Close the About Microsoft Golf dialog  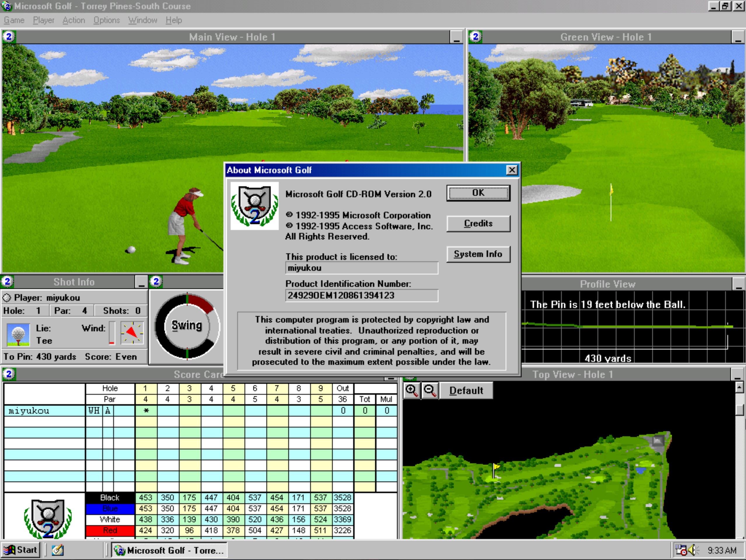point(512,170)
